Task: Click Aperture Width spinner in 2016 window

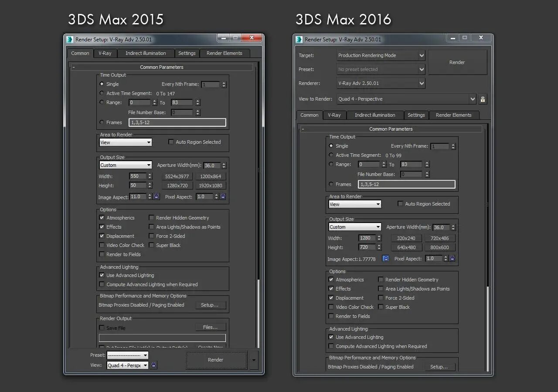Action: pyautogui.click(x=453, y=227)
